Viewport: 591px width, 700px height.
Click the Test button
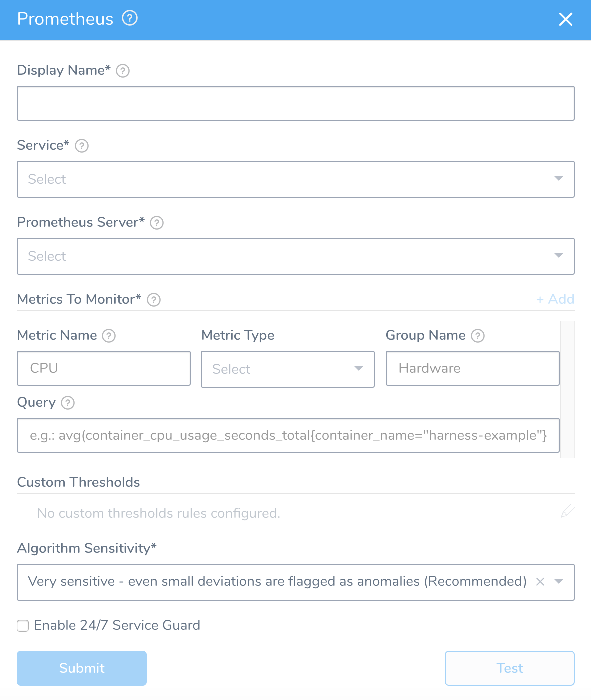point(510,668)
